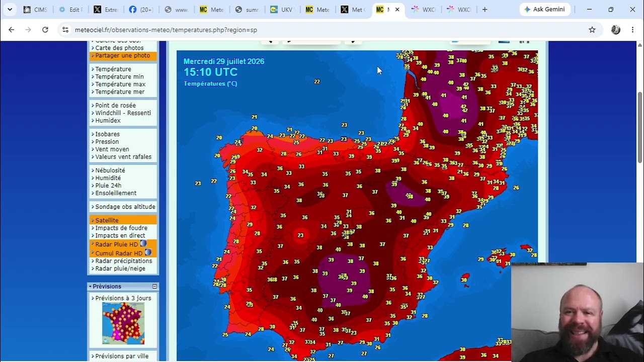Open the Humidité link
Screen dimensions: 644x362
coord(108,177)
